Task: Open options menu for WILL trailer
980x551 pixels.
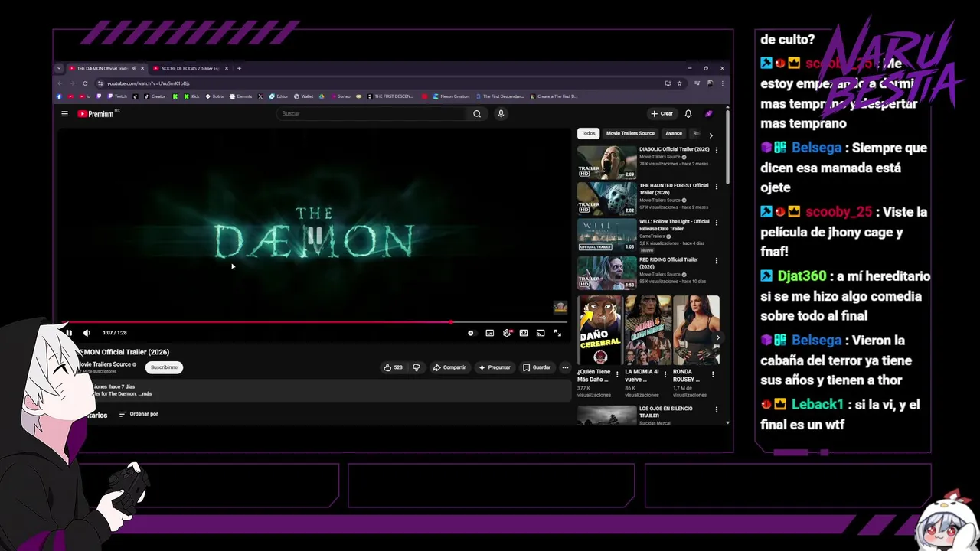Action: tap(717, 223)
